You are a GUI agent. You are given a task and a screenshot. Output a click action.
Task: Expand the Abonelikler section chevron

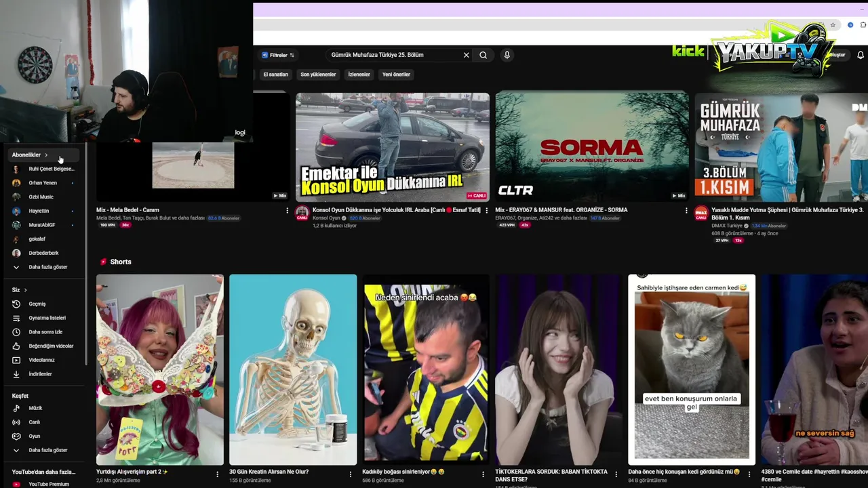(46, 155)
